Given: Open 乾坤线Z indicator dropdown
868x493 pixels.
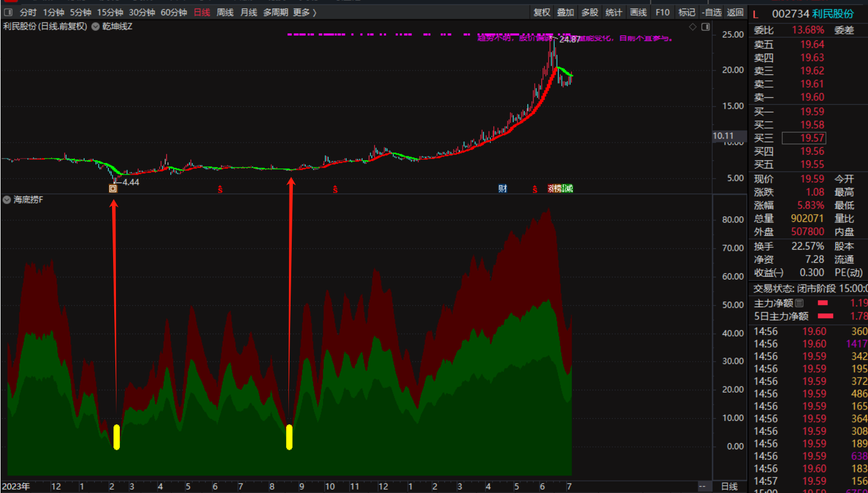Looking at the screenshot, I should pos(96,27).
